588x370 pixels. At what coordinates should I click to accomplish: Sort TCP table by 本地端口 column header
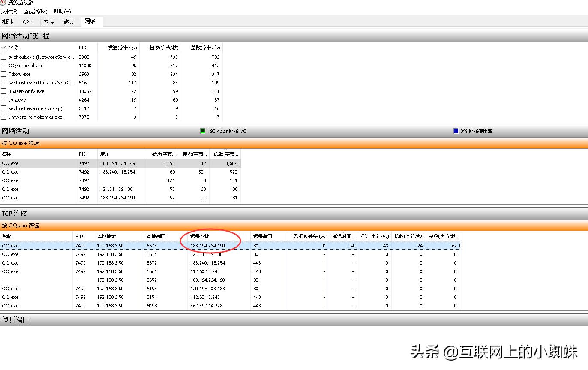(165, 236)
